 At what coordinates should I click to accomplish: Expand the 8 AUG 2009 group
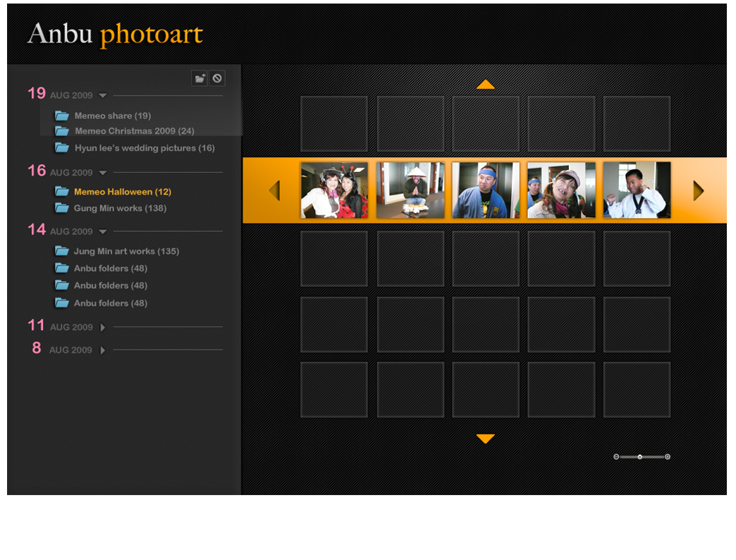[x=103, y=351]
